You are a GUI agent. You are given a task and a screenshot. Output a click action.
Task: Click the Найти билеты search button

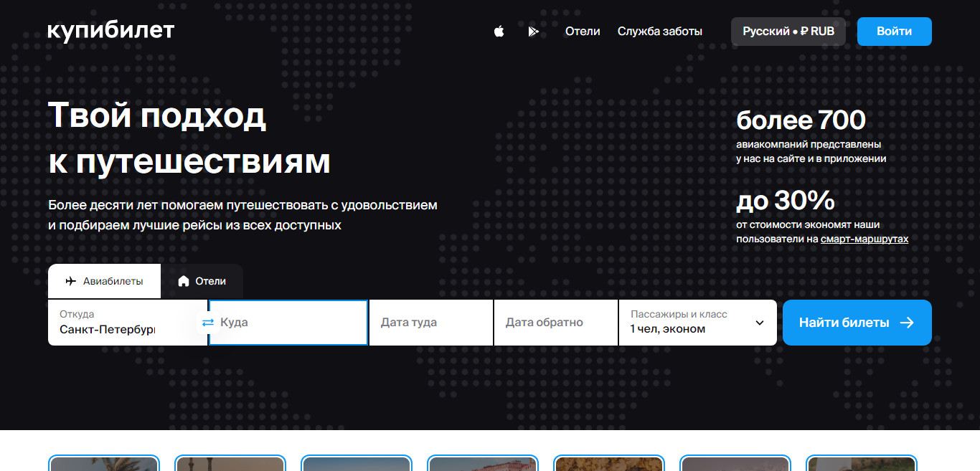(x=857, y=323)
